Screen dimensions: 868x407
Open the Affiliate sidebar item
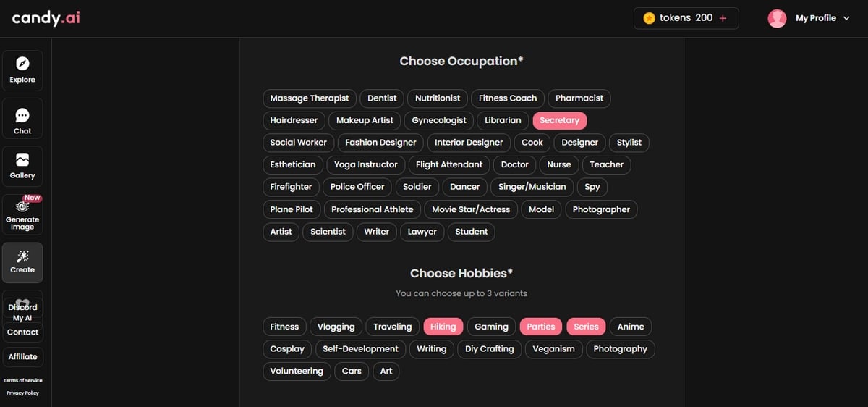tap(22, 357)
